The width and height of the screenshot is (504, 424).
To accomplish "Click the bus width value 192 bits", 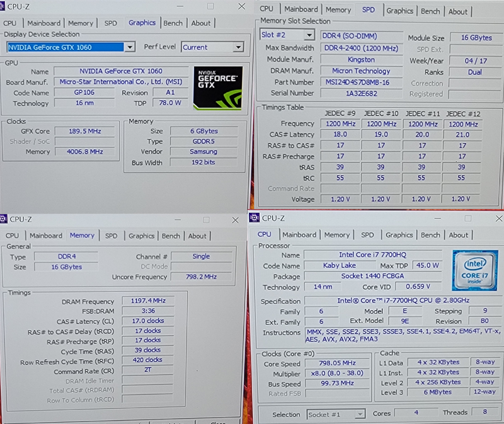I will point(203,163).
